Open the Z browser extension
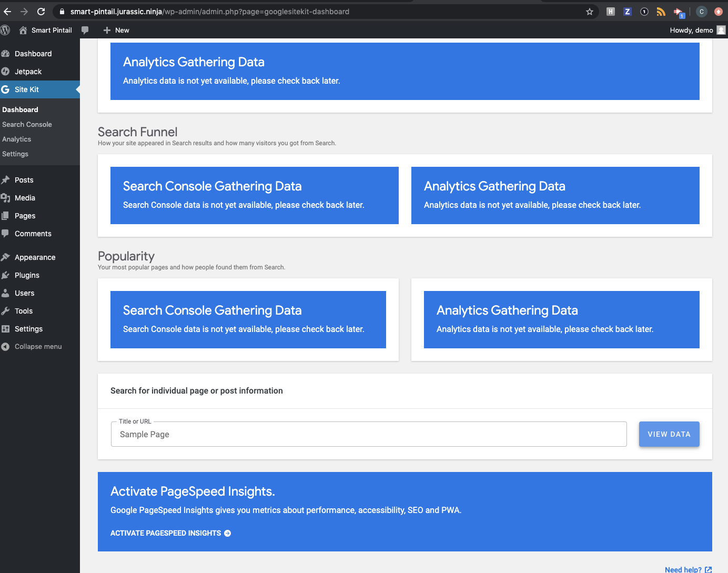 tap(628, 12)
